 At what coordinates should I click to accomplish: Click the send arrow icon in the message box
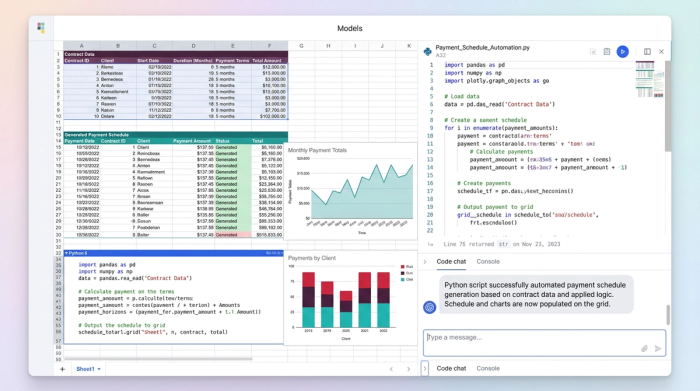pos(658,349)
